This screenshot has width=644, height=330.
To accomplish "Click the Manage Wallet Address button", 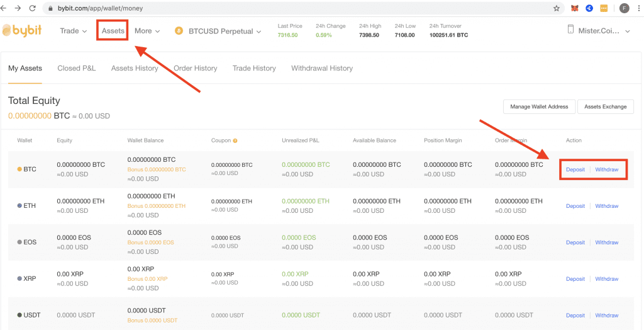I will click(x=539, y=106).
